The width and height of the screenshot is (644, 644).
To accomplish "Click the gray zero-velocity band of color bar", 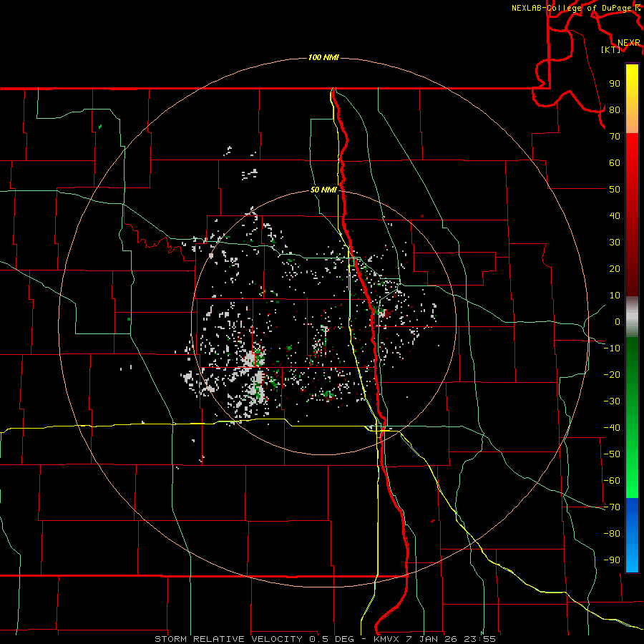I will pos(632,316).
